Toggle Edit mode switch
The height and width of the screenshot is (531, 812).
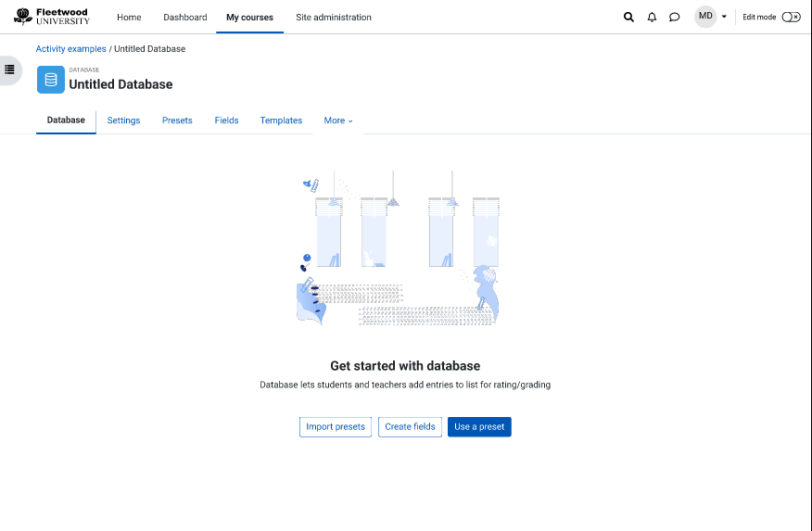[x=791, y=17]
